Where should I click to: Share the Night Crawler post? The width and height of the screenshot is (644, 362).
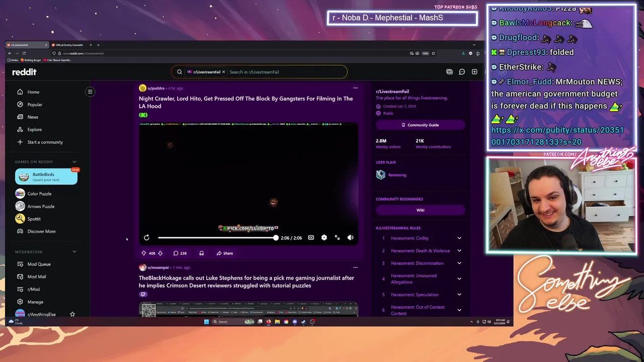[x=225, y=253]
